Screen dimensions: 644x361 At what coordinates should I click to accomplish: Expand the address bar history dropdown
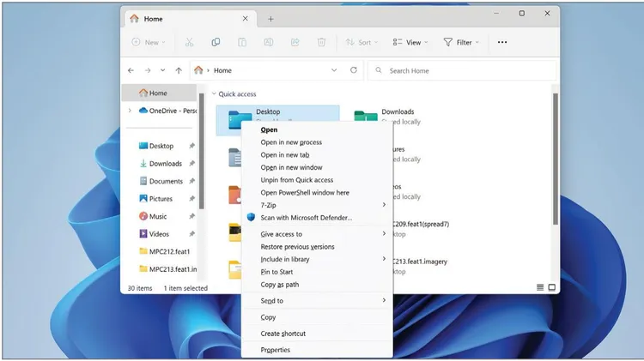334,70
